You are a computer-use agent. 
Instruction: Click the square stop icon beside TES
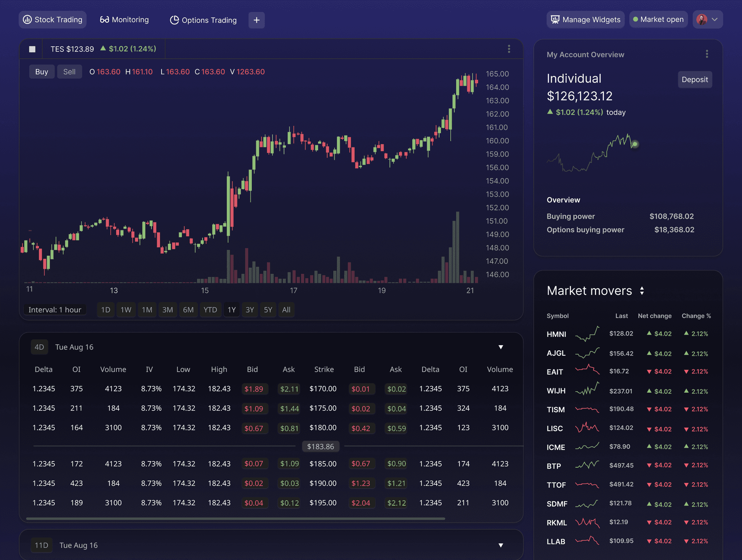click(x=32, y=49)
